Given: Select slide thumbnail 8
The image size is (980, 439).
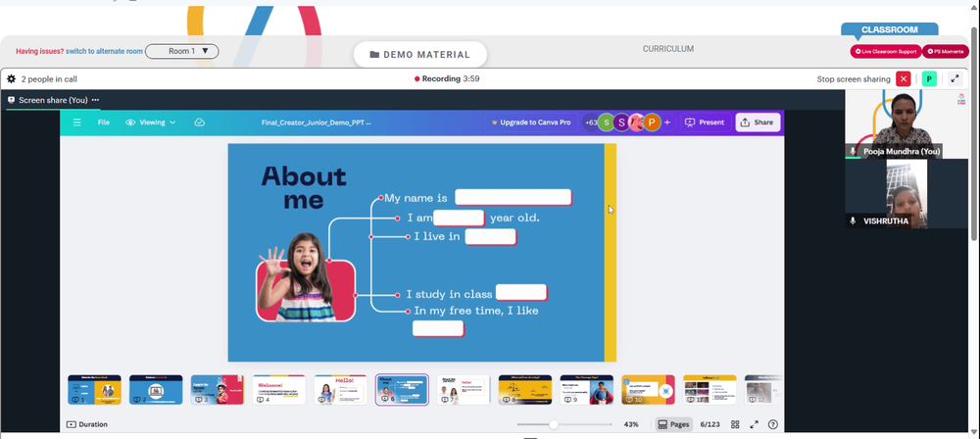Looking at the screenshot, I should coord(525,390).
